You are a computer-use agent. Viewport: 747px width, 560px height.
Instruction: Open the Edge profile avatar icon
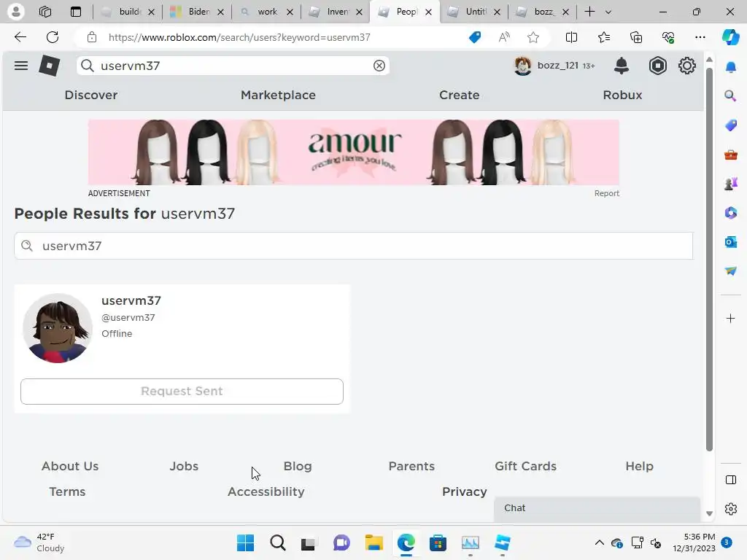click(16, 12)
